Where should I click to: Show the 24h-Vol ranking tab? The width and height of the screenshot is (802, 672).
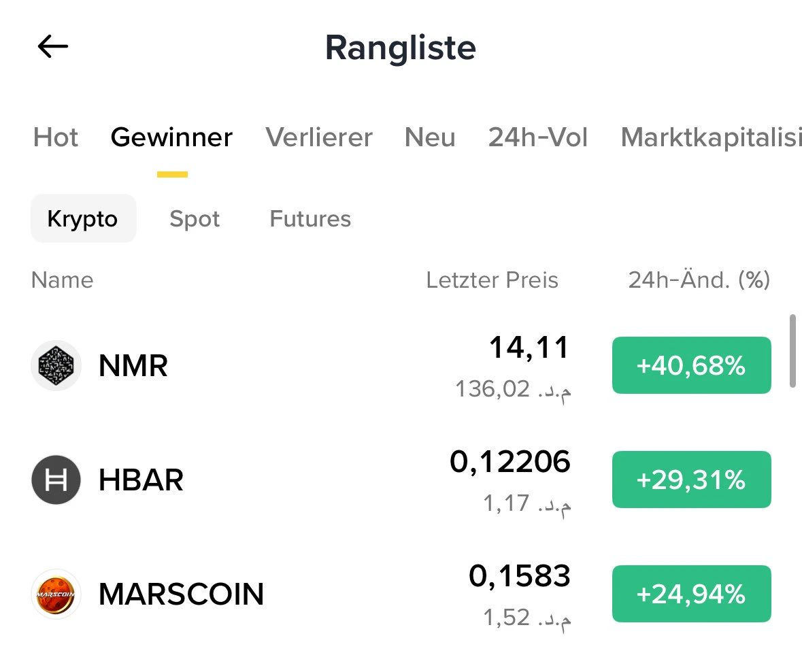(538, 137)
